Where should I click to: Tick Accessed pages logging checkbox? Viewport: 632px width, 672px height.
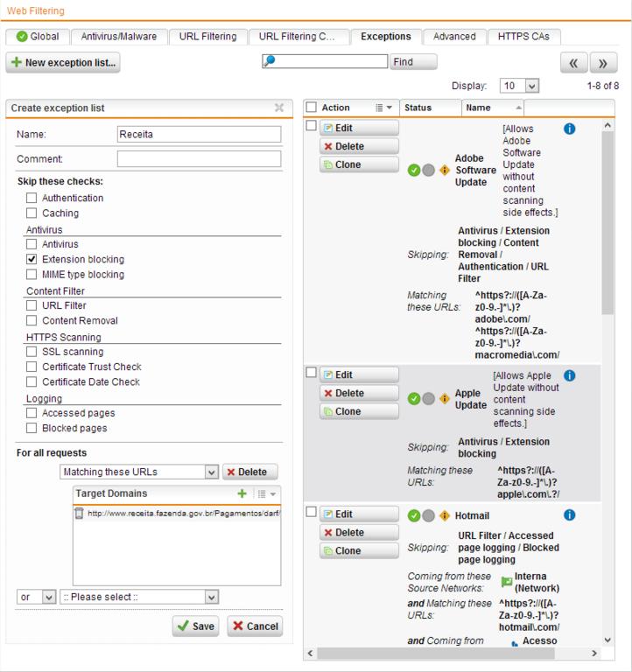[x=32, y=413]
